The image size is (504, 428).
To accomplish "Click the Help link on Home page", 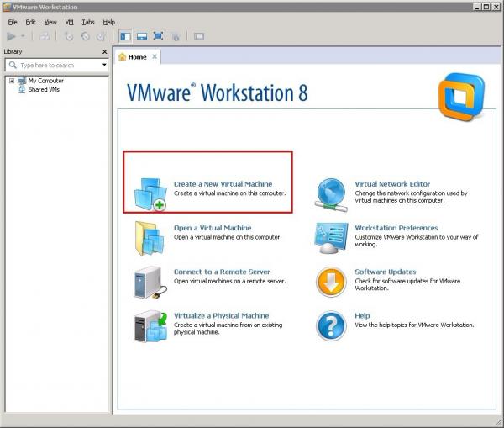I will 362,315.
